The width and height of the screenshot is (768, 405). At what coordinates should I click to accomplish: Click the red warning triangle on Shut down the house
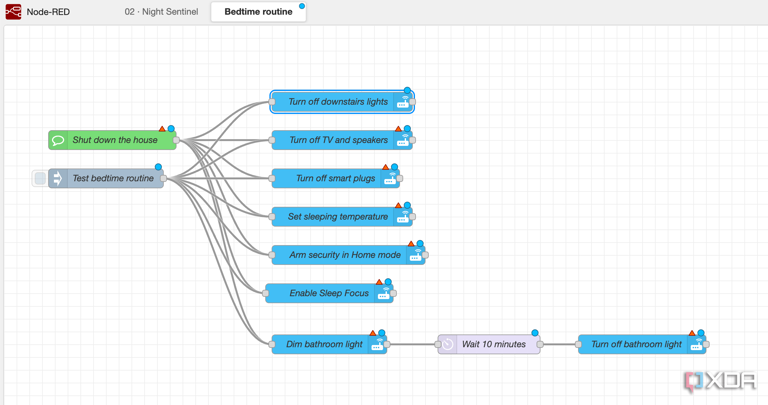tap(162, 129)
